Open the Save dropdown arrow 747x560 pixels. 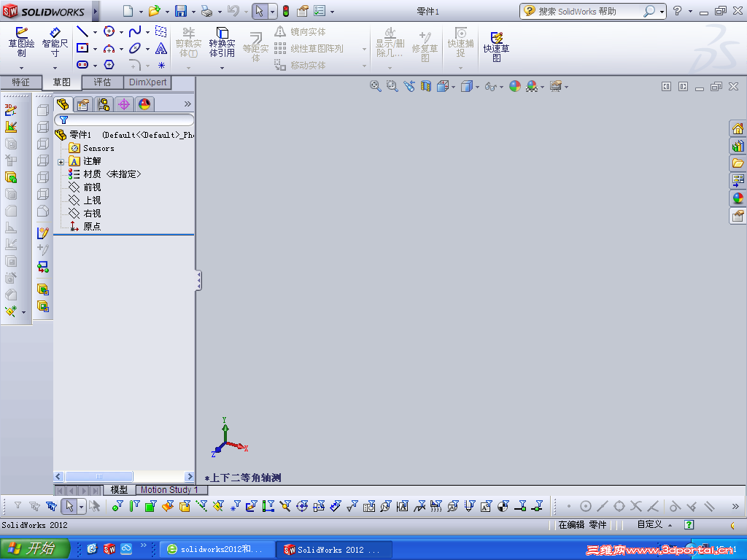click(193, 12)
